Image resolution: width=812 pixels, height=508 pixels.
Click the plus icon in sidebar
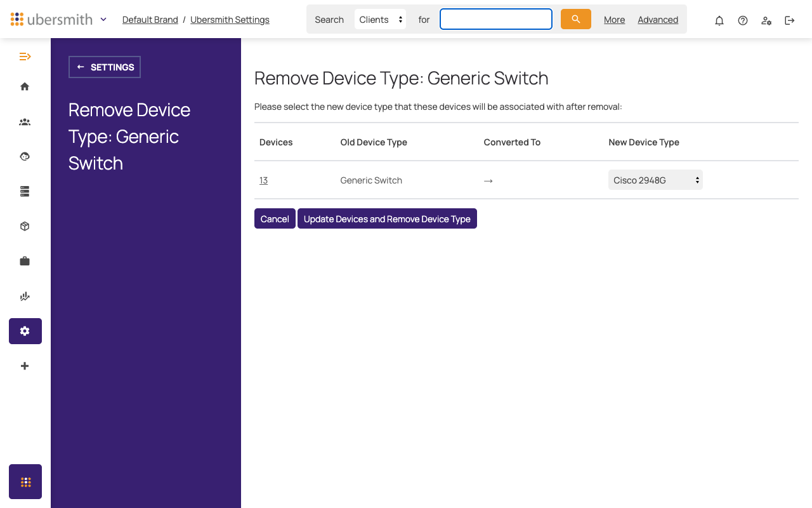pos(25,366)
